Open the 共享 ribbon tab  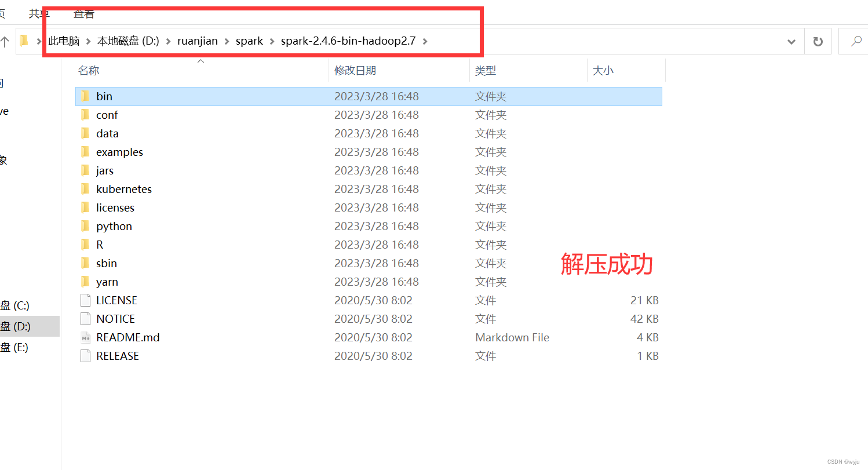39,13
